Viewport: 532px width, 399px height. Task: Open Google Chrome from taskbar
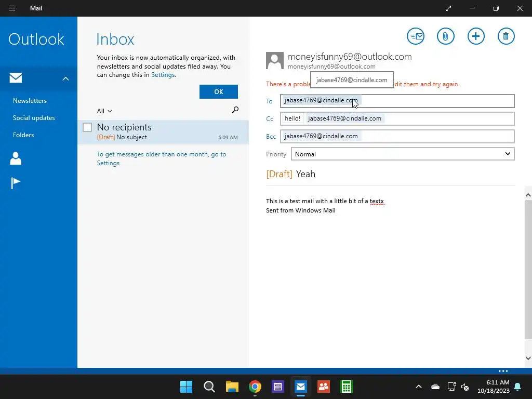(255, 387)
